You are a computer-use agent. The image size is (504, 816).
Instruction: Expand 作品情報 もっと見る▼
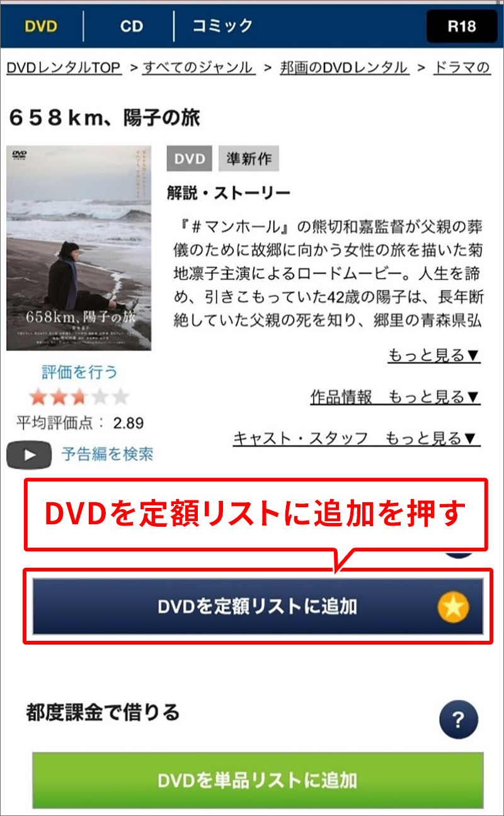[x=395, y=398]
